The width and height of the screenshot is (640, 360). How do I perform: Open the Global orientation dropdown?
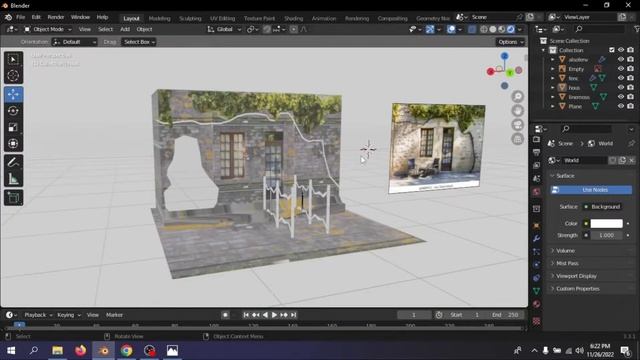coord(224,29)
